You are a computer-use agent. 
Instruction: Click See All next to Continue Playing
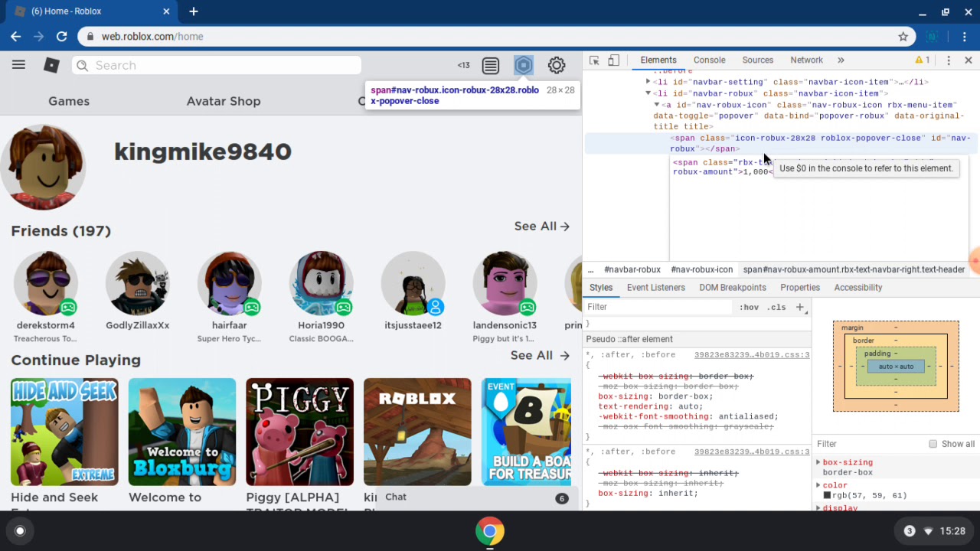pos(541,356)
